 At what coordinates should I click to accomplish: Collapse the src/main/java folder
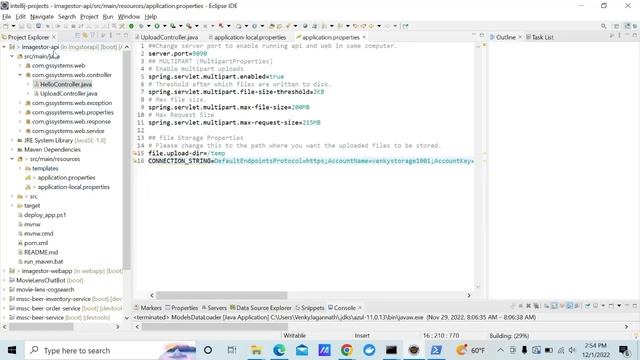coord(12,56)
